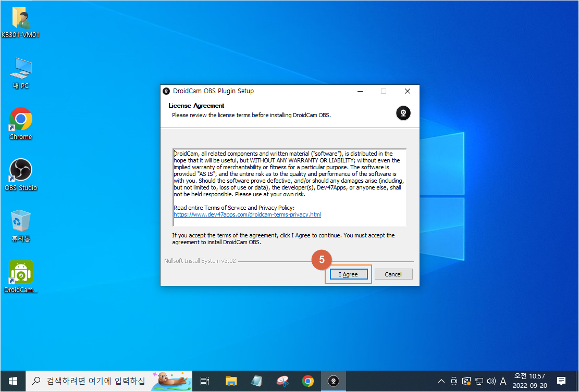Select the Chrome desktop shortcut
The image size is (579, 392).
click(x=21, y=124)
